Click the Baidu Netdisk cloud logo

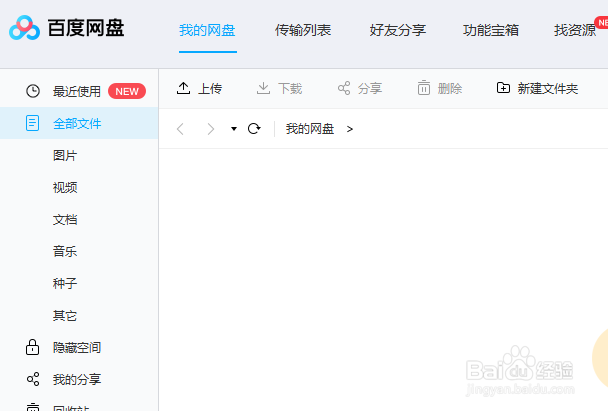24,28
